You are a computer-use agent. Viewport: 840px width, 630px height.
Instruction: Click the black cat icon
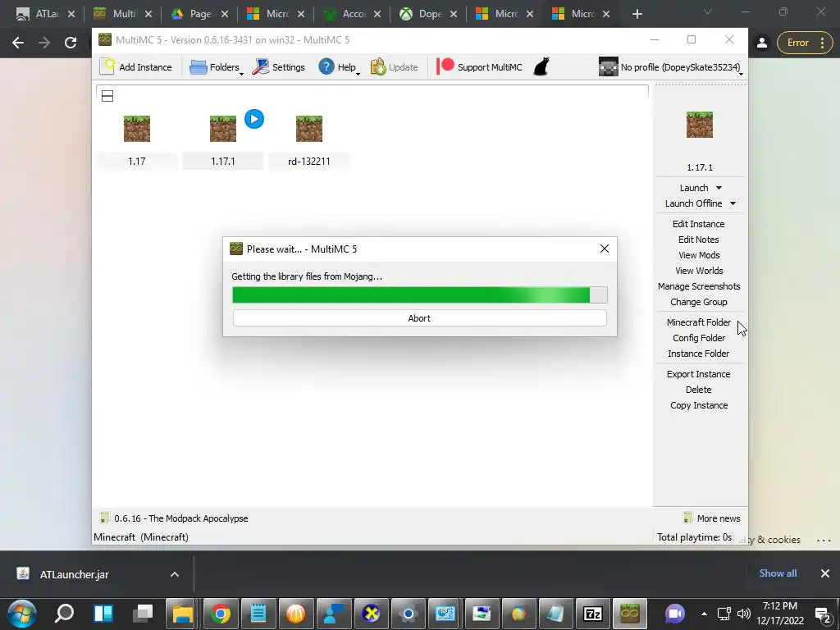click(x=541, y=67)
